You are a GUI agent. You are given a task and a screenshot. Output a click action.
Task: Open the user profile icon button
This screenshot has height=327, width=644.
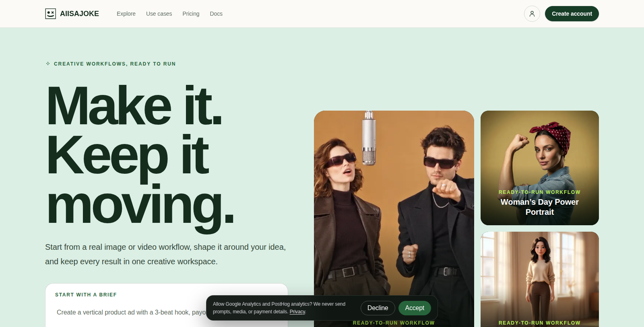tap(532, 14)
